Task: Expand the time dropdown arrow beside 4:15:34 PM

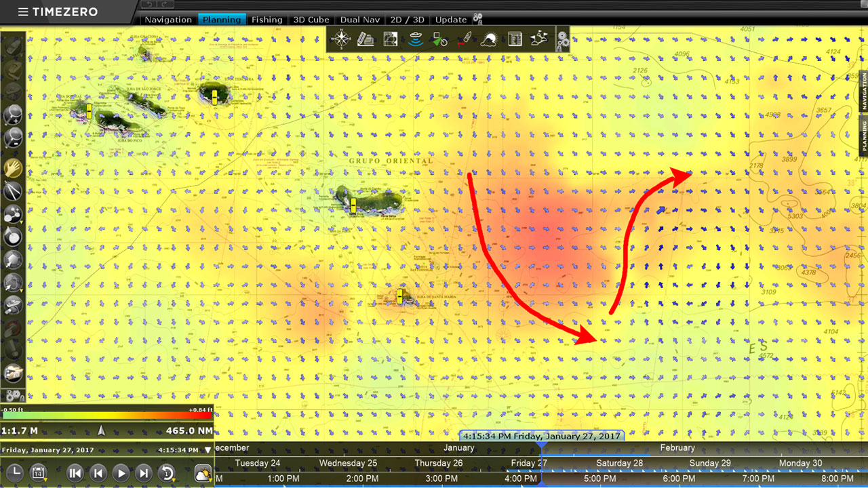Action: click(x=208, y=450)
